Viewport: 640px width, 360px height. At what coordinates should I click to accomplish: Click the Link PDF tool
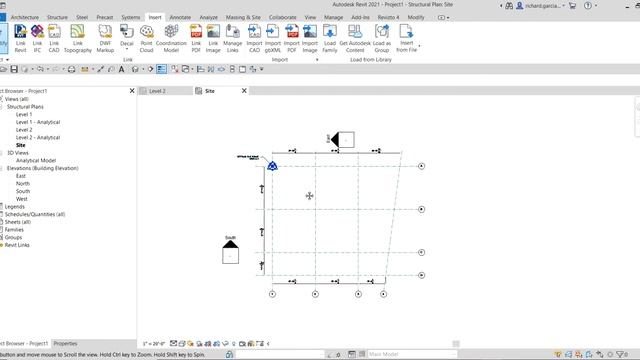196,38
